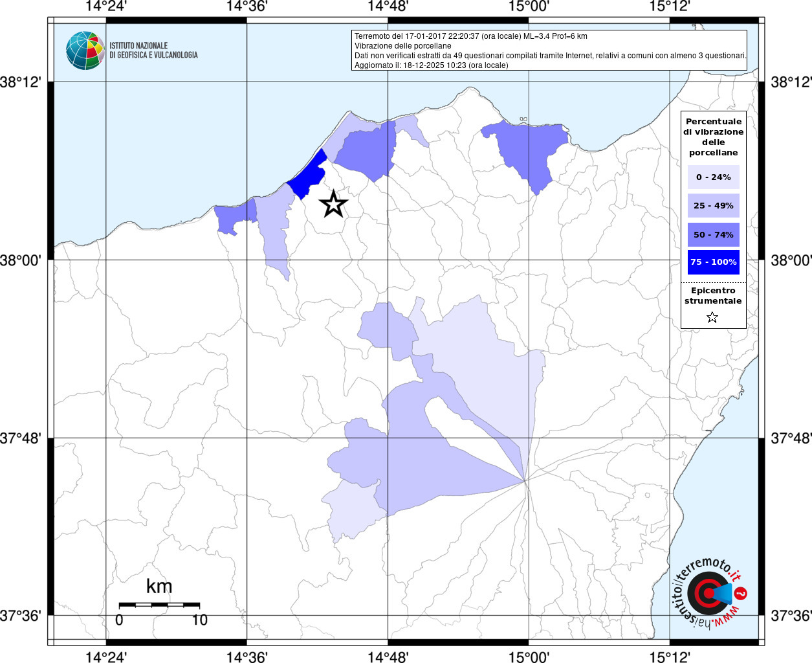Click the Vibrazione delle porcellane subtitle

[403, 46]
